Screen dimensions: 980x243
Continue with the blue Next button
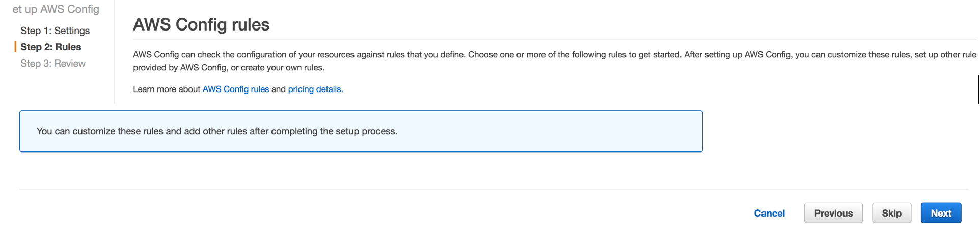coord(940,213)
